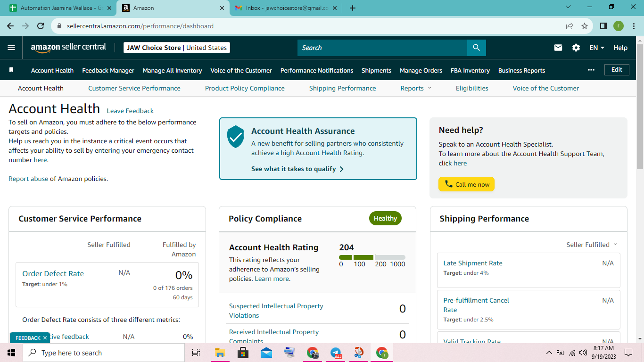Reload the page with the refresh icon

(41, 26)
